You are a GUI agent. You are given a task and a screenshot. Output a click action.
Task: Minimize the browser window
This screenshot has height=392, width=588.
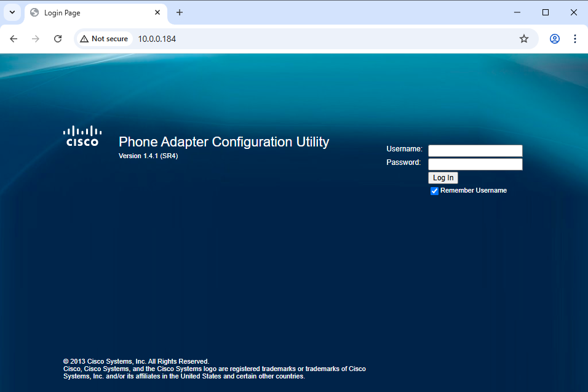(x=517, y=12)
